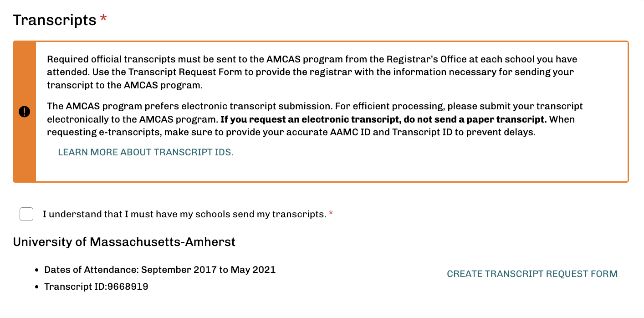Check the transcripts understanding acknowledgment box
Image resolution: width=644 pixels, height=318 pixels.
coord(26,214)
